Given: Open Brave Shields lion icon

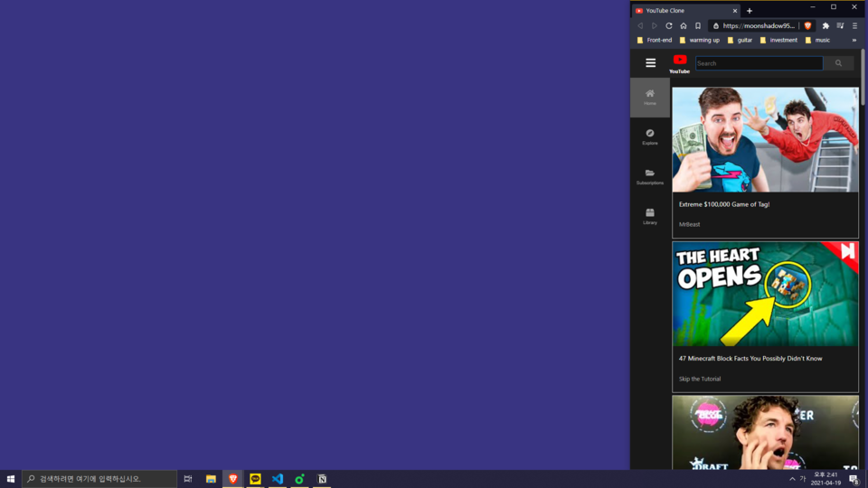Looking at the screenshot, I should pos(807,26).
